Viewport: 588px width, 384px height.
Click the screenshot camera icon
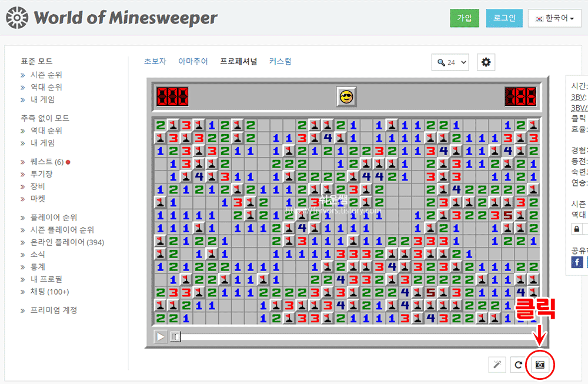coord(540,365)
